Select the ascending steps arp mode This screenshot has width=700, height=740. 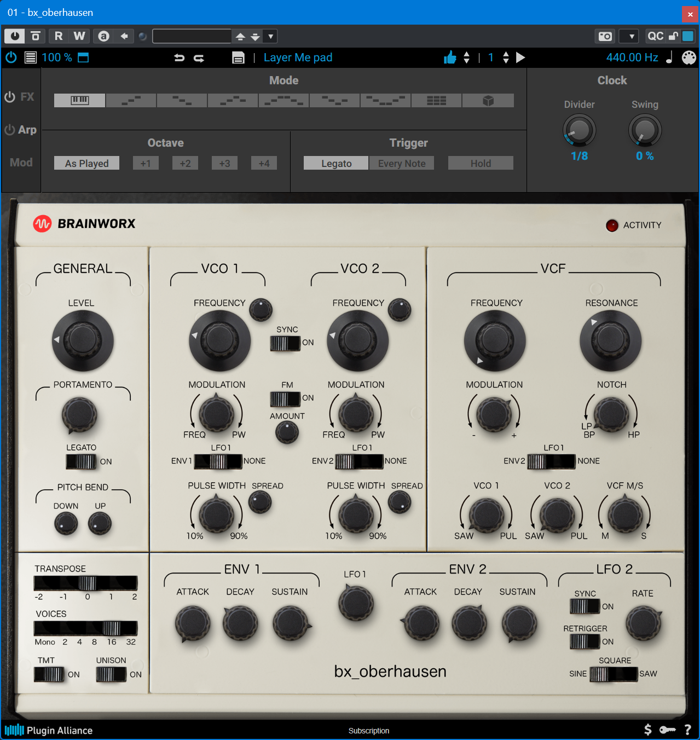point(131,100)
